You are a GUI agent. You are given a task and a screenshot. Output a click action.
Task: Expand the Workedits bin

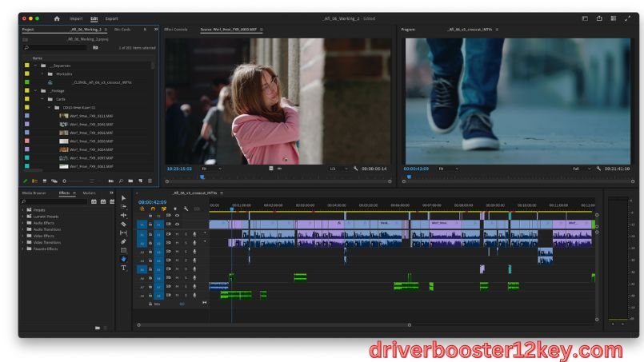click(42, 74)
